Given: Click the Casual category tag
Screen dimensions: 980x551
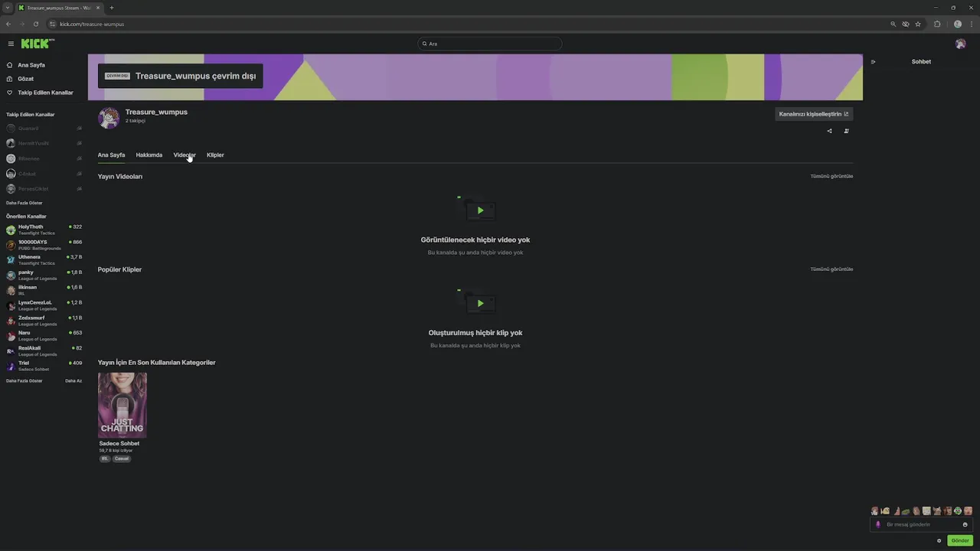Looking at the screenshot, I should [x=122, y=458].
